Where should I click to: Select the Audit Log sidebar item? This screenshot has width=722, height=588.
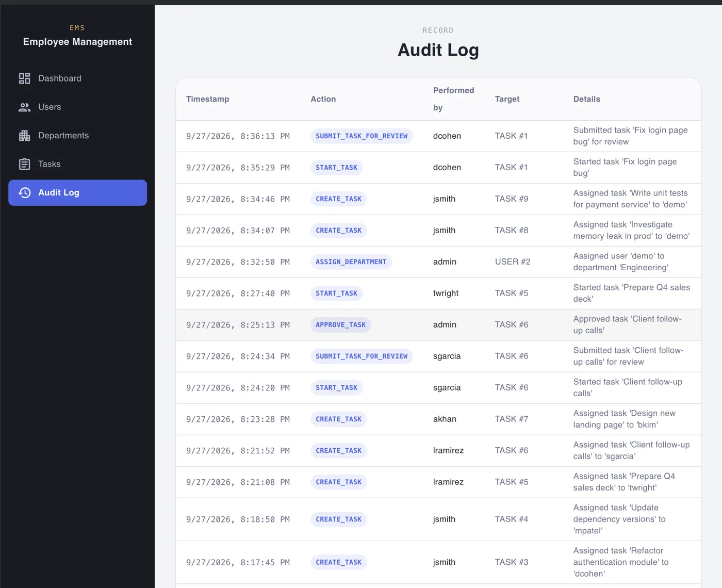pos(77,193)
